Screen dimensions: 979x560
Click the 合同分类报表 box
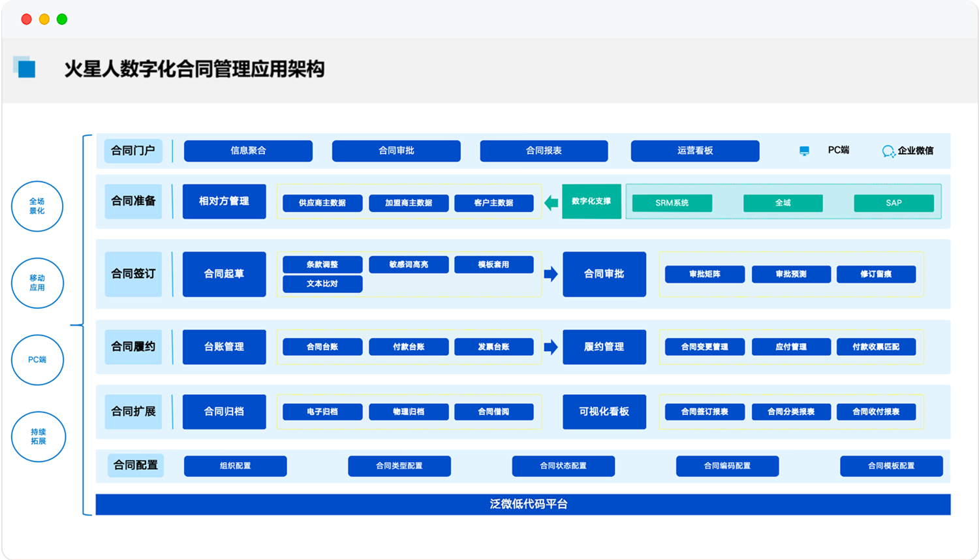[x=791, y=412]
